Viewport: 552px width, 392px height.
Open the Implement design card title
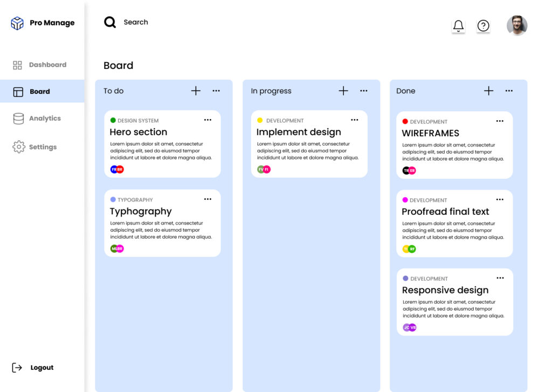[299, 132]
